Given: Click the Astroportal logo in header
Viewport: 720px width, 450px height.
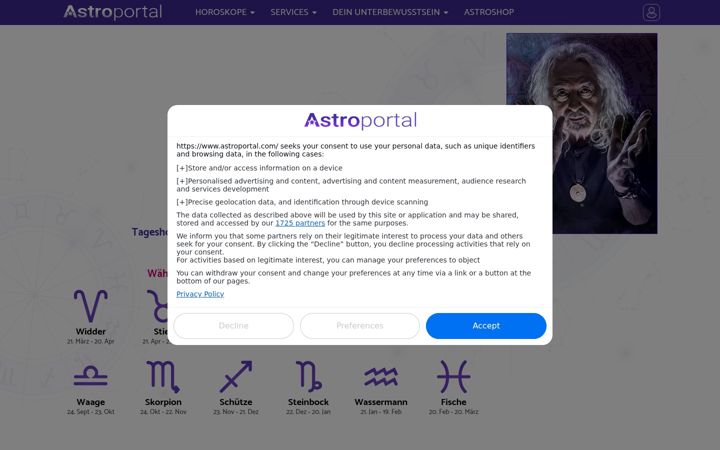Looking at the screenshot, I should (113, 12).
